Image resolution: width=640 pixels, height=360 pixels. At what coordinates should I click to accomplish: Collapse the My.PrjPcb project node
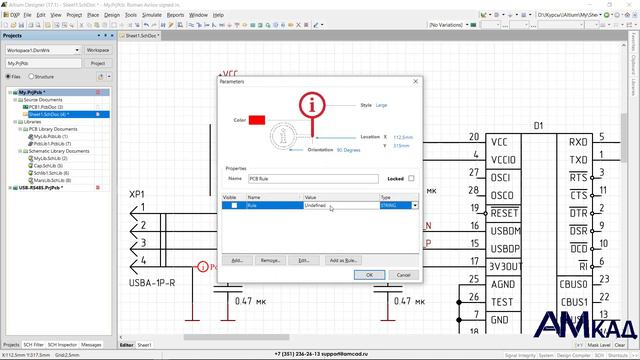(10, 92)
